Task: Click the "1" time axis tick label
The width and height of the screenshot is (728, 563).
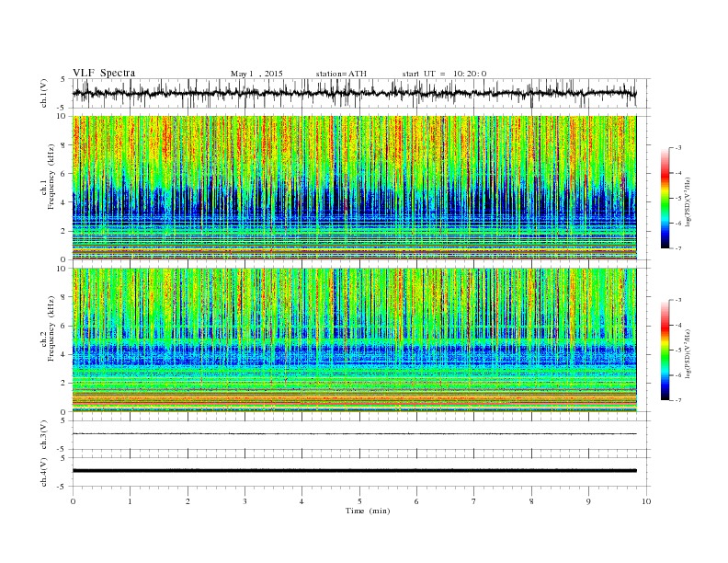Action: [130, 501]
